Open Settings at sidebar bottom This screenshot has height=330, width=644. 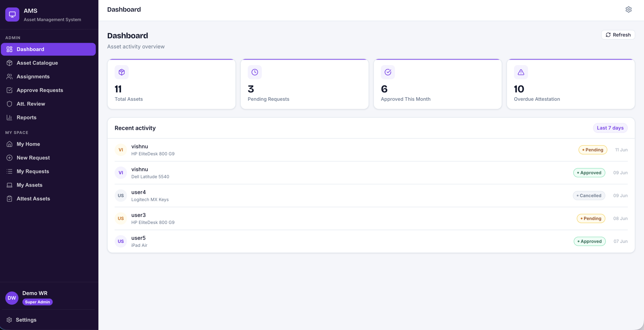coord(48,320)
